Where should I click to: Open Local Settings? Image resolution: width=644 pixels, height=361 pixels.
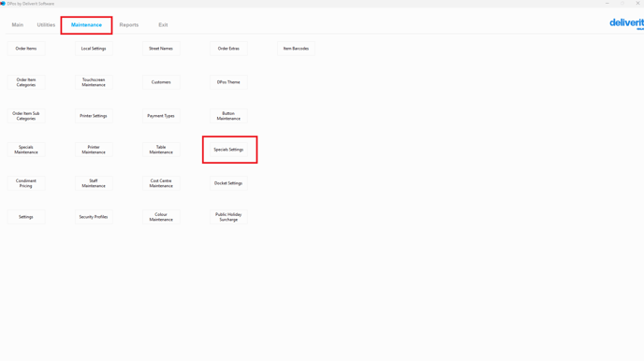(x=94, y=49)
